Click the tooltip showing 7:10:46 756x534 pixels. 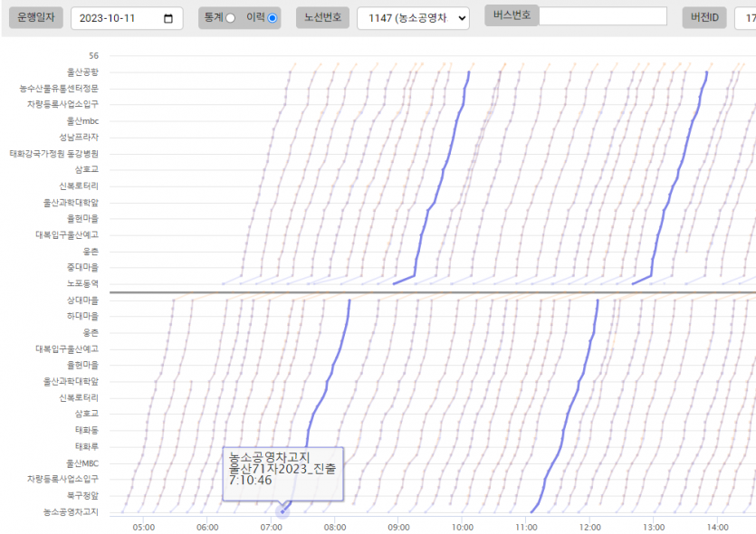282,472
